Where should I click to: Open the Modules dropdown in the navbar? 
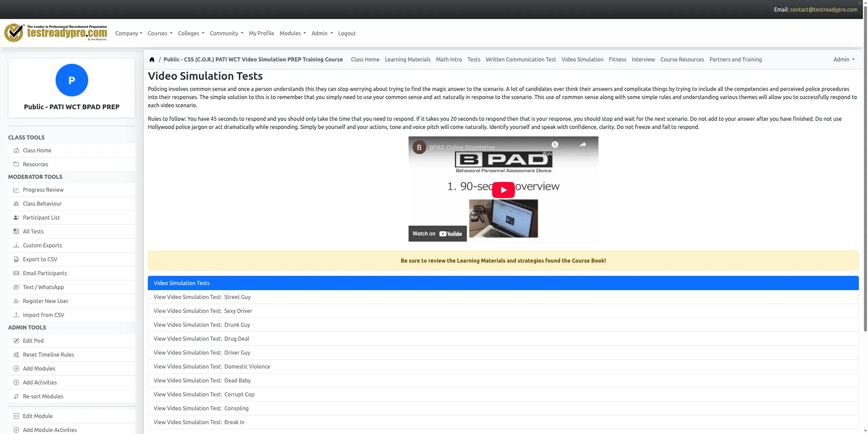(293, 33)
